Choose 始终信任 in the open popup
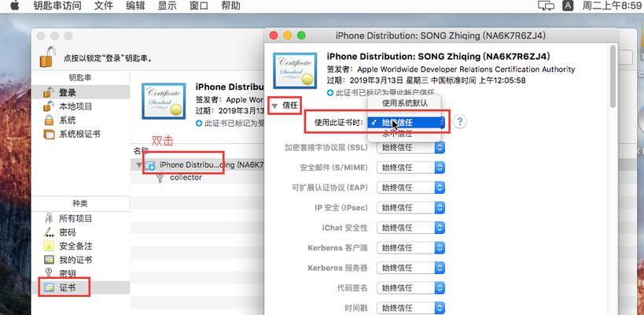This screenshot has width=644, height=315. pyautogui.click(x=404, y=123)
